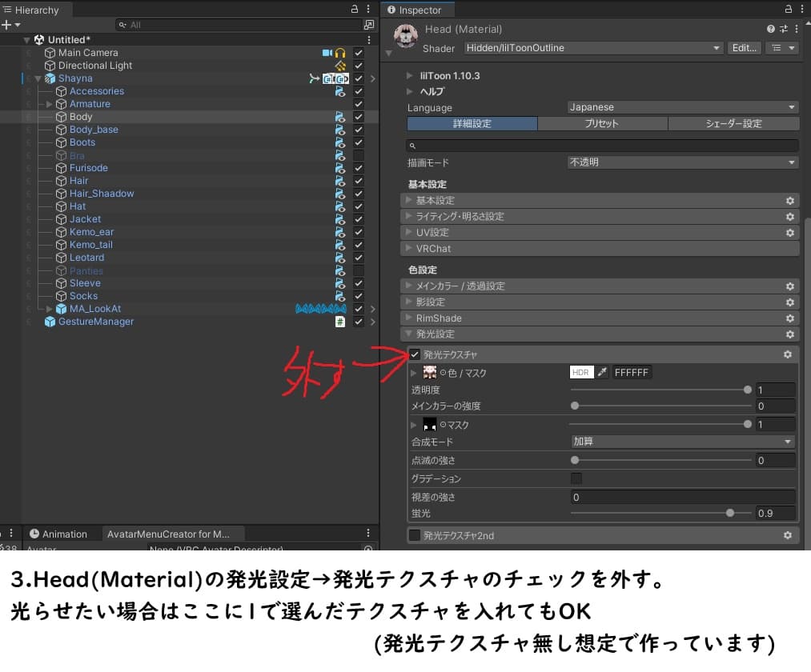This screenshot has width=811, height=672.
Task: Enable the 発光テクスチャ2nd checkbox
Action: tap(415, 535)
